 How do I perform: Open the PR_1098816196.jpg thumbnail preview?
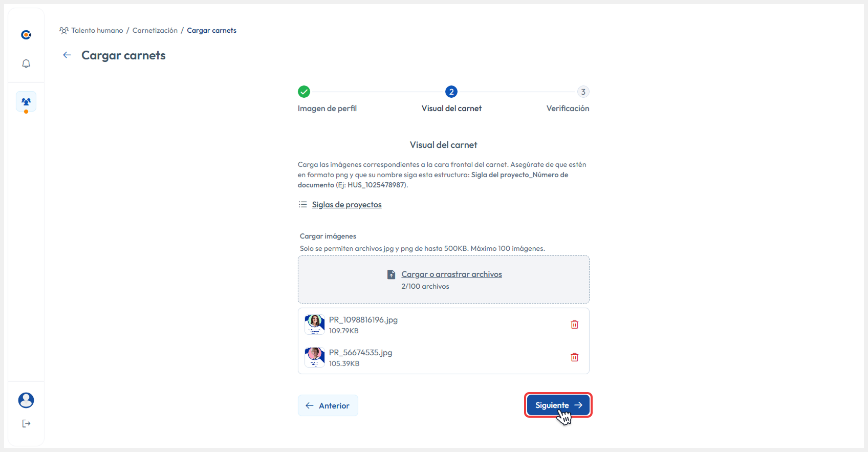tap(315, 325)
